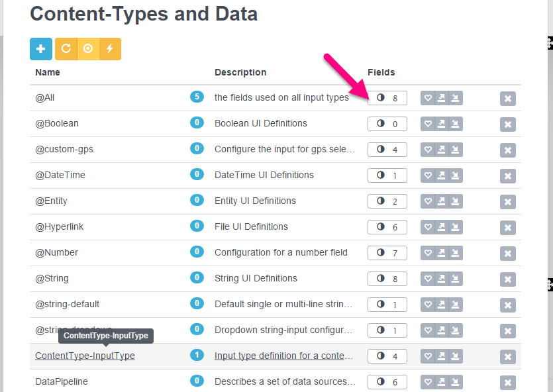The image size is (553, 392).
Task: Click the blue plus icon to add content-type
Action: (40, 48)
